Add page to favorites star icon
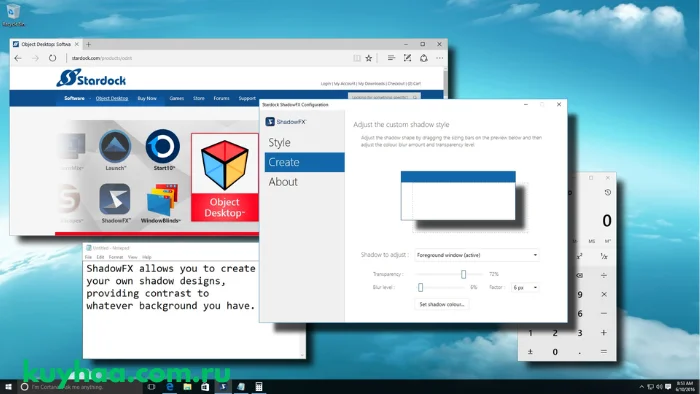700x394 pixels. pyautogui.click(x=369, y=58)
